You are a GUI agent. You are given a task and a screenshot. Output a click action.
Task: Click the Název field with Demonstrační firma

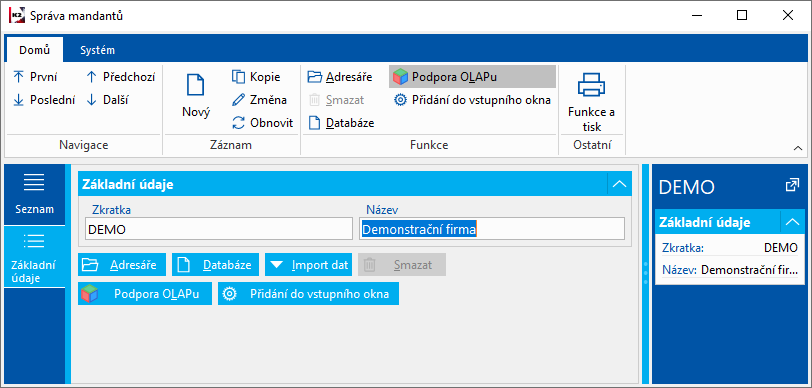pyautogui.click(x=491, y=229)
